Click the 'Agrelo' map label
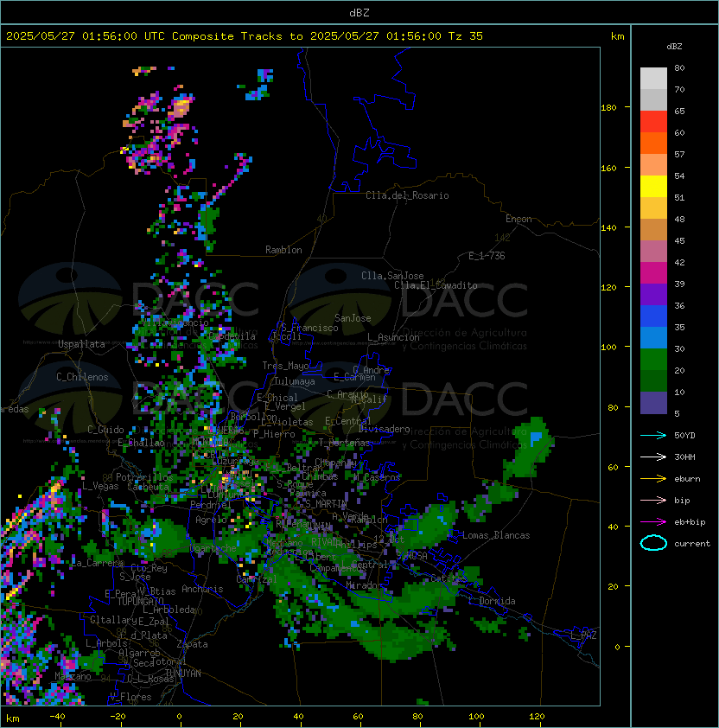The height and width of the screenshot is (728, 719). pyautogui.click(x=211, y=520)
